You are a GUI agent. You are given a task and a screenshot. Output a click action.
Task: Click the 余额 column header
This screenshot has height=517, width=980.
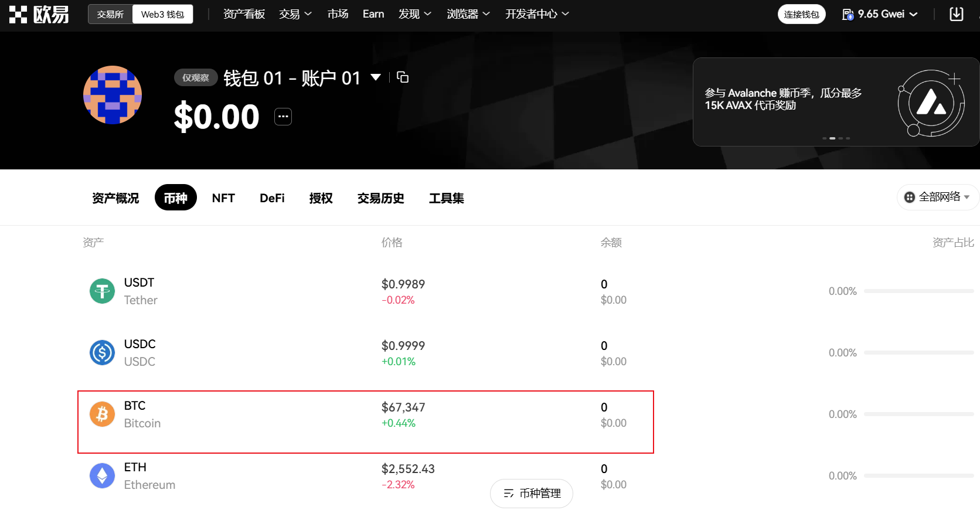(611, 243)
